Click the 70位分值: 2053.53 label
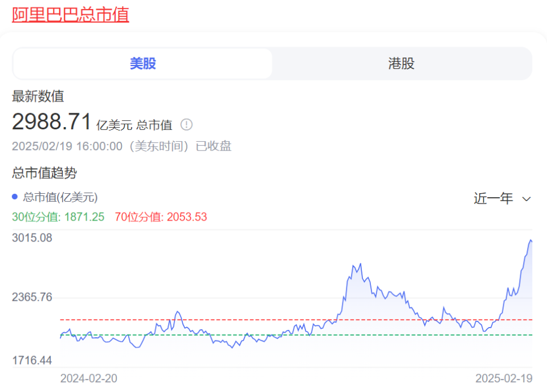The width and height of the screenshot is (547, 392). (x=161, y=217)
